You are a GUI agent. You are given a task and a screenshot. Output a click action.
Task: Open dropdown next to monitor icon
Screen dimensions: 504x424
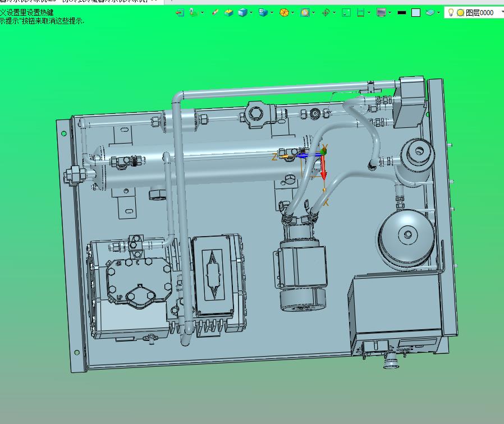[x=390, y=13]
